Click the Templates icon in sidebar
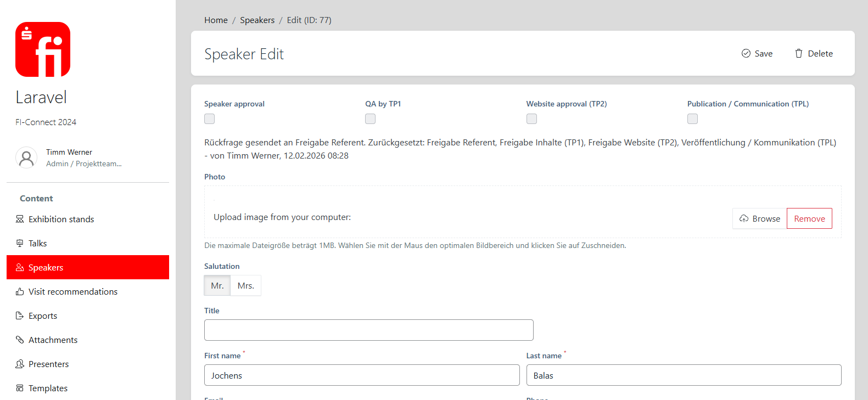Image resolution: width=868 pixels, height=400 pixels. pyautogui.click(x=20, y=388)
